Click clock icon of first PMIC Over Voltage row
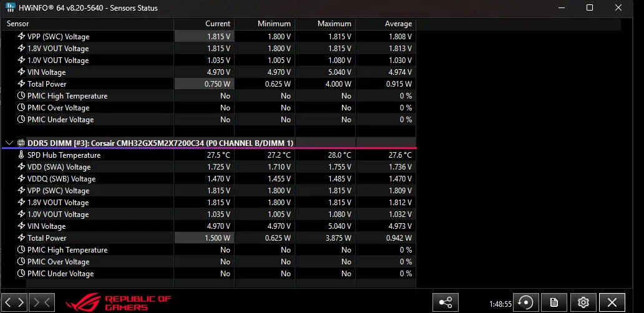Viewport: 644px width, 313px height. [21, 108]
